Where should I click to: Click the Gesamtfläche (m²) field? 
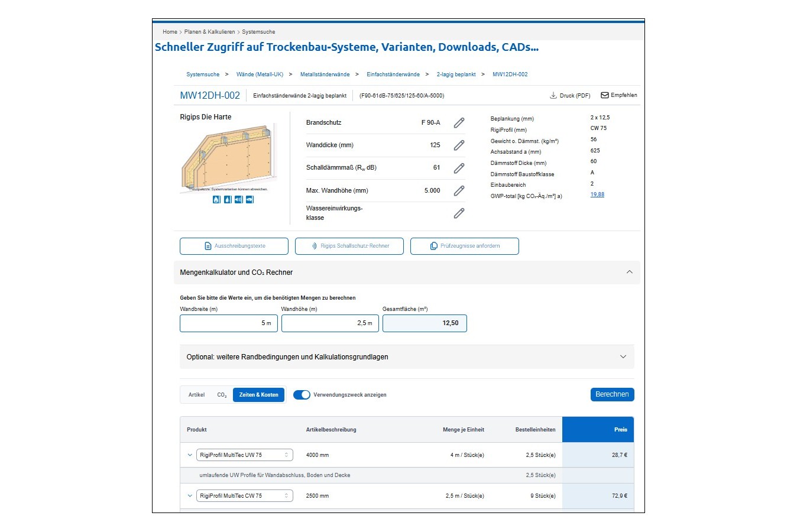click(x=425, y=323)
